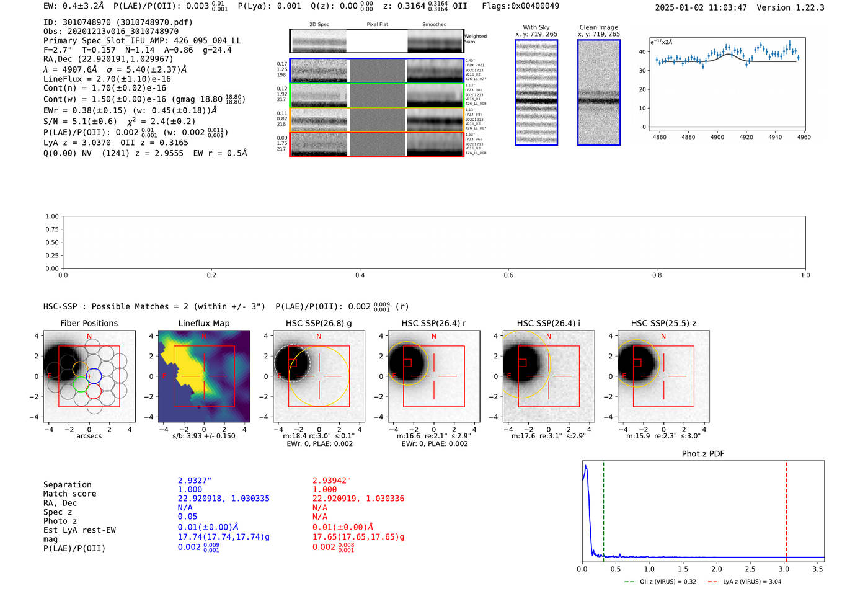Select the orange-bordered fiber spectrum row
This screenshot has height=591, width=868.
coord(376,120)
